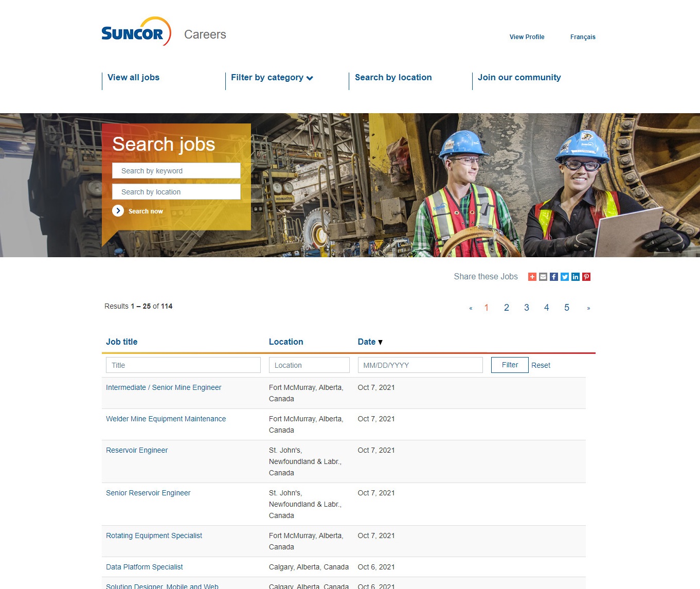700x589 pixels.
Task: Expand the Filter by category dropdown
Action: pos(272,78)
